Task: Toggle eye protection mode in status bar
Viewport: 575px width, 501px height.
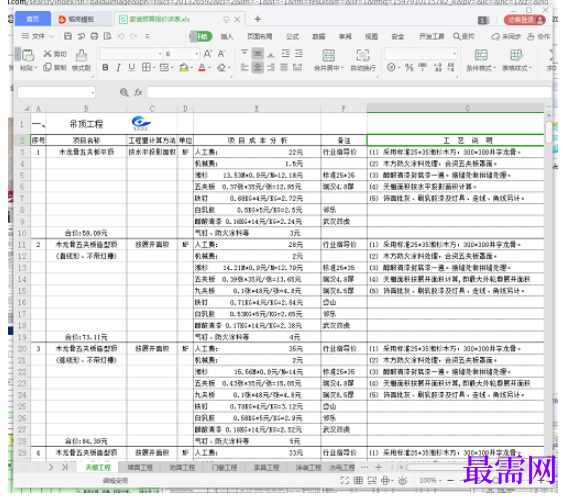Action: point(403,480)
